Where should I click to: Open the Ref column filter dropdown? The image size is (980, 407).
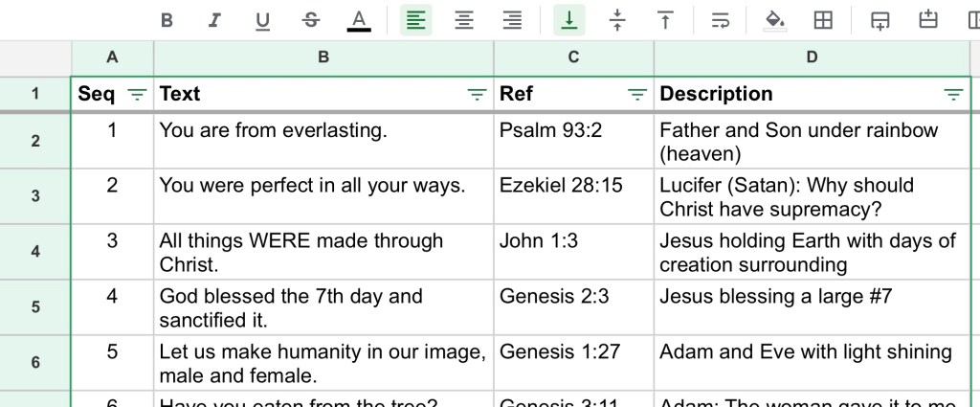click(636, 94)
